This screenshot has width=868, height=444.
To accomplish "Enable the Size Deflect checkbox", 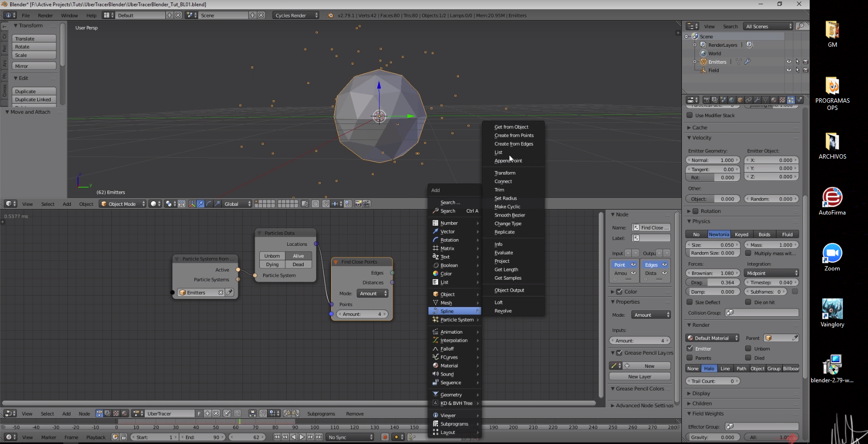I will pos(690,302).
